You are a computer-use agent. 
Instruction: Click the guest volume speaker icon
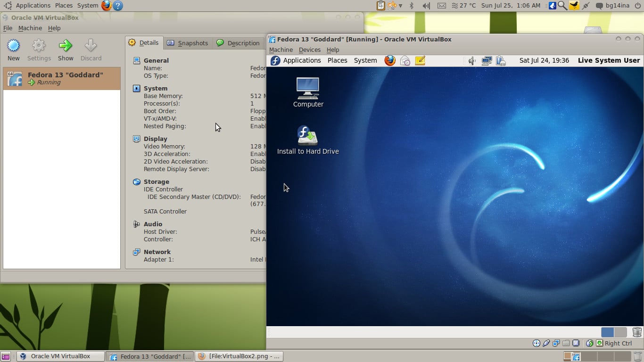(472, 60)
